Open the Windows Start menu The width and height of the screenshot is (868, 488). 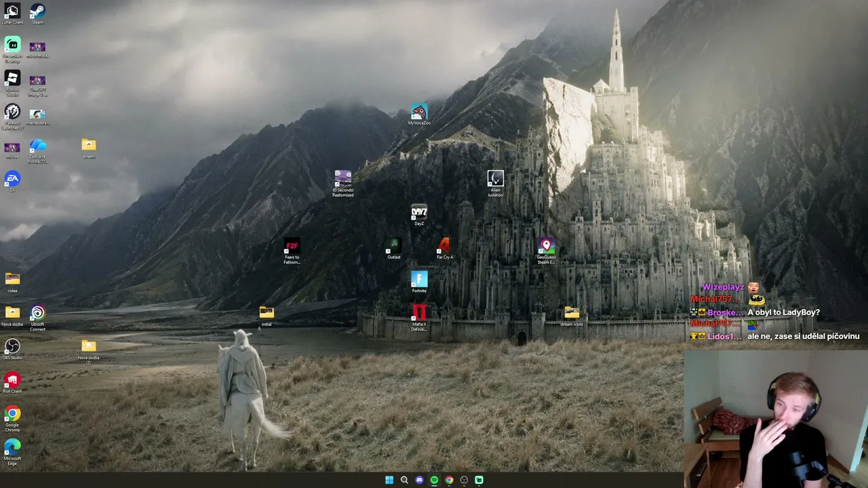pos(389,480)
